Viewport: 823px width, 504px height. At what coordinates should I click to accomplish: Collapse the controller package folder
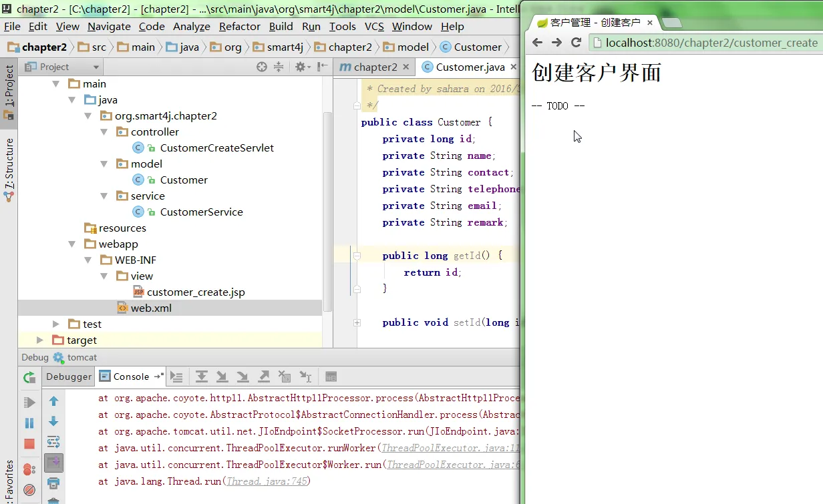click(x=104, y=132)
